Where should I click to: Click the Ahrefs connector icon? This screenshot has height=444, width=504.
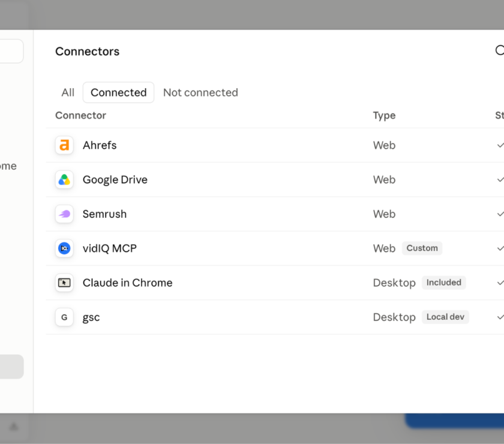coord(64,145)
